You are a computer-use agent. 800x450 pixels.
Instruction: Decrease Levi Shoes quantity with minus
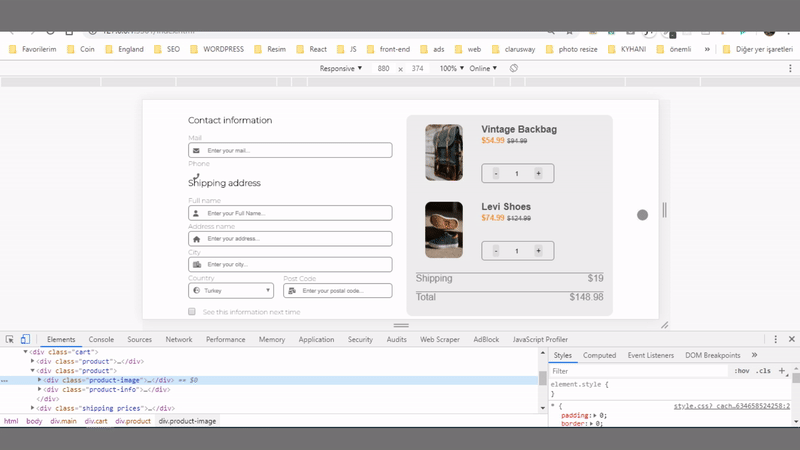coord(496,251)
